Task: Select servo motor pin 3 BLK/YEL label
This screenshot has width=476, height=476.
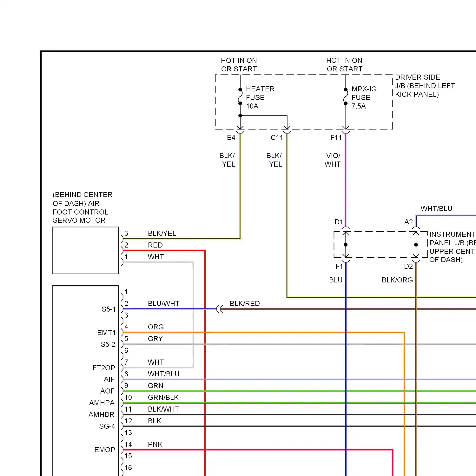Action: pos(162,233)
